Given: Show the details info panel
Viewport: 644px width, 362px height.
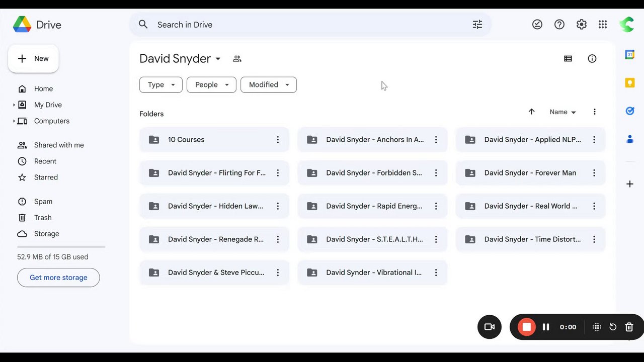Looking at the screenshot, I should tap(592, 59).
